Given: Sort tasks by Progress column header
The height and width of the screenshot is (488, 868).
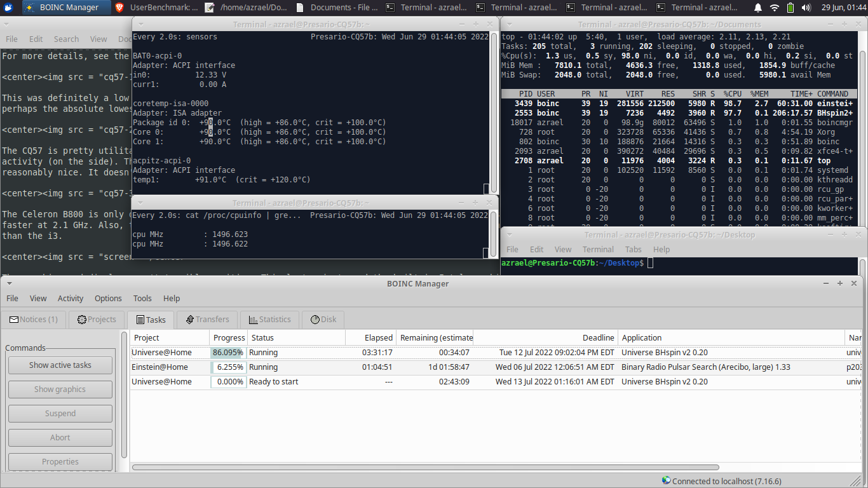Looking at the screenshot, I should pyautogui.click(x=228, y=337).
